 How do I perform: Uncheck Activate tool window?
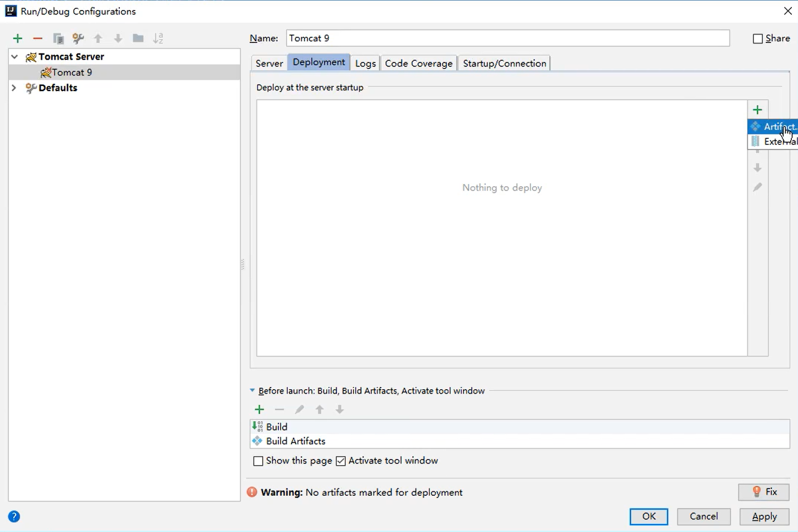coord(341,461)
